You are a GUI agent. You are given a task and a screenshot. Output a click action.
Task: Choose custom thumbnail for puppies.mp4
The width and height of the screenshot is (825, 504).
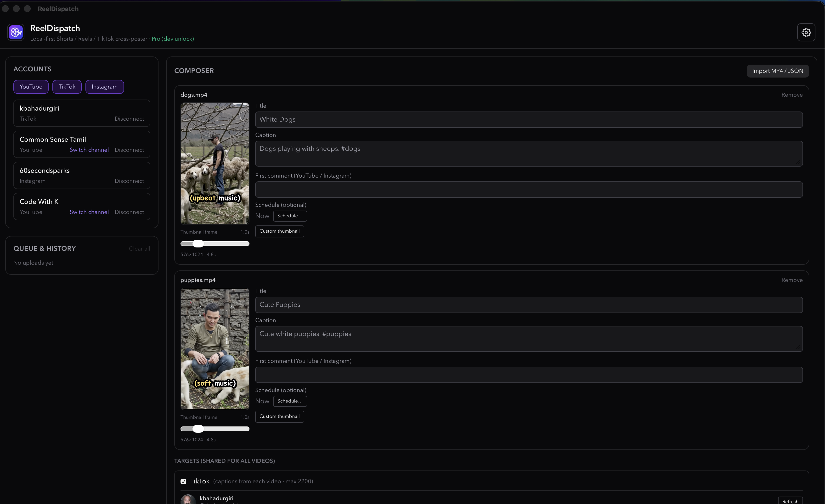(280, 417)
